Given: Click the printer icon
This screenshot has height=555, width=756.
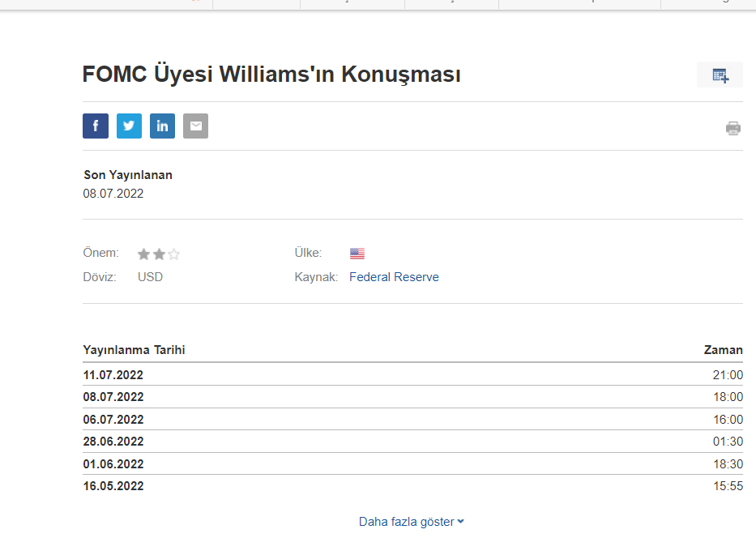Looking at the screenshot, I should (x=733, y=128).
